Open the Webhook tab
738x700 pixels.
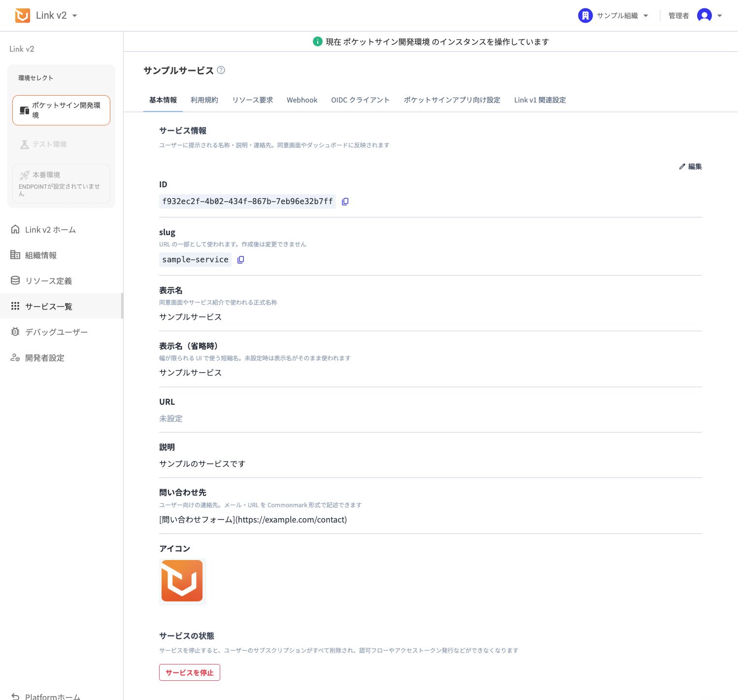click(302, 100)
